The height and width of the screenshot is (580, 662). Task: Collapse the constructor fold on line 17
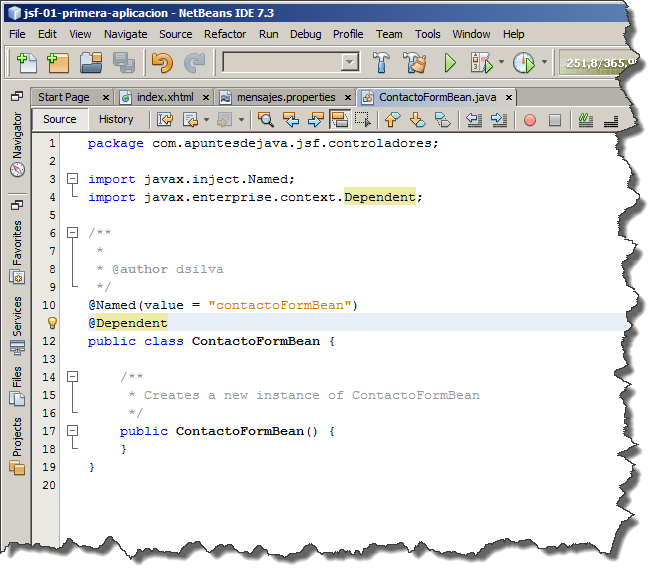(73, 431)
